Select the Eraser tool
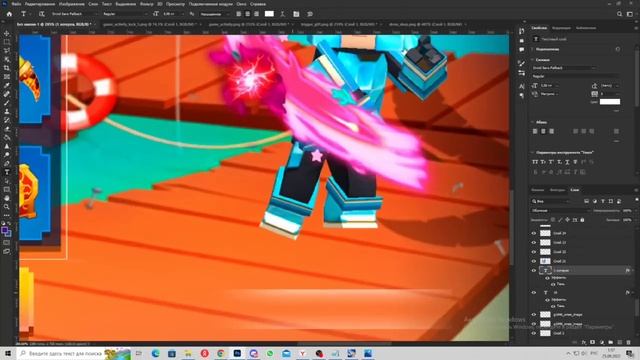The image size is (640, 360). [x=7, y=129]
